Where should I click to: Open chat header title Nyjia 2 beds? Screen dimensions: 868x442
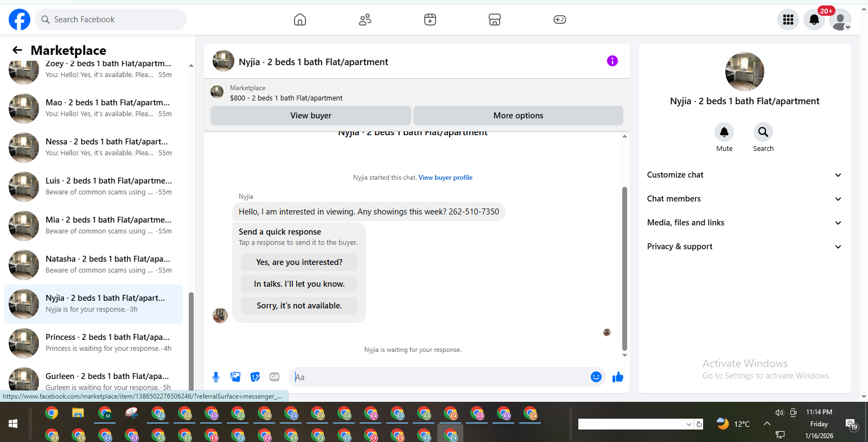(x=314, y=62)
